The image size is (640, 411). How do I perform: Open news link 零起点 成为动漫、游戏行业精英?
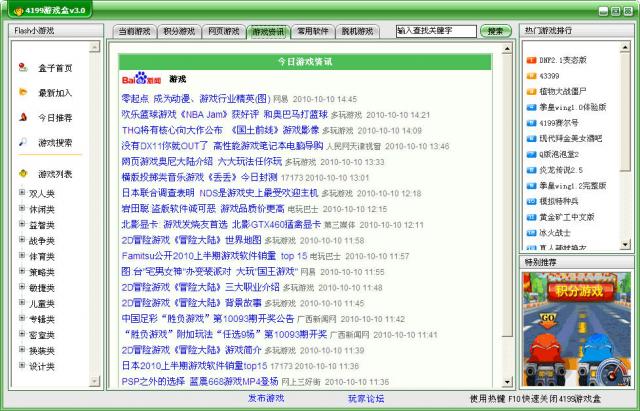[196, 99]
